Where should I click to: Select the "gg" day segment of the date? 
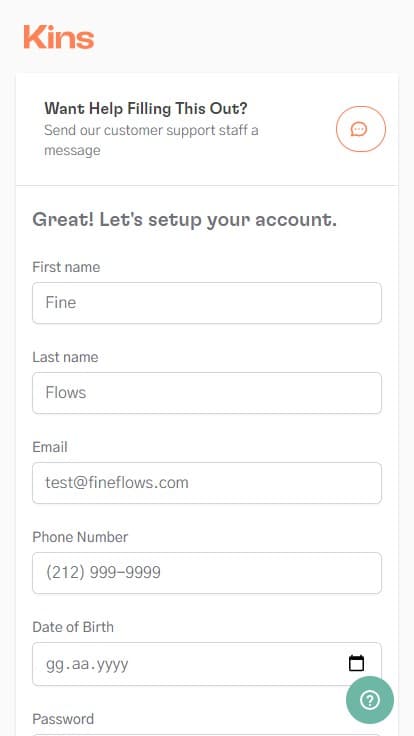pos(54,665)
